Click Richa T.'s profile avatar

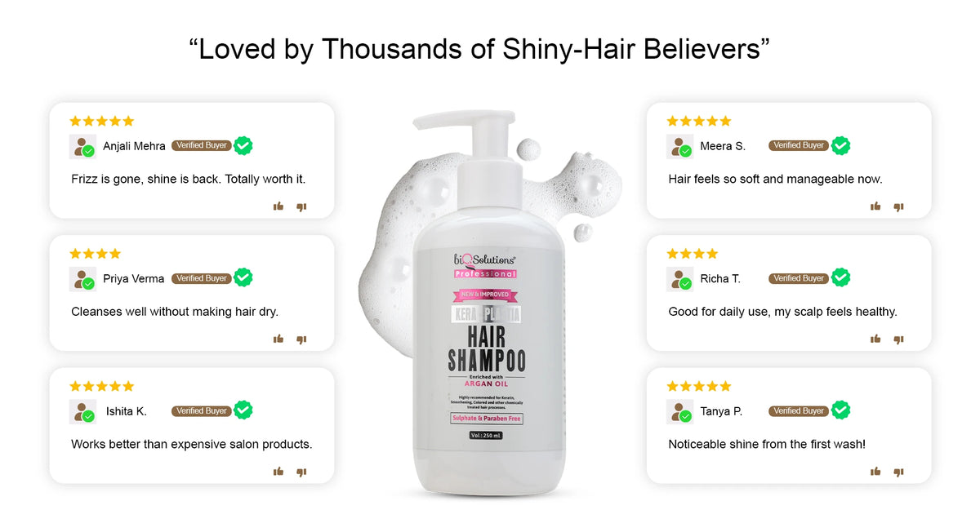point(679,279)
